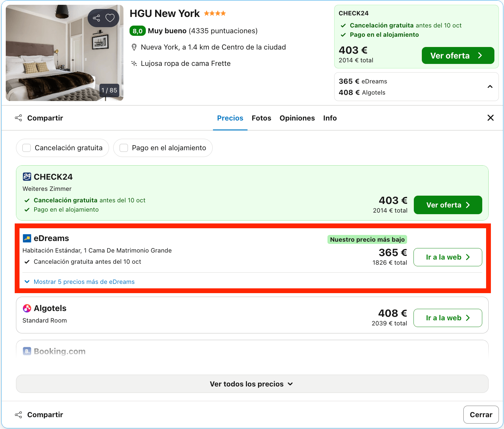Close the price panel with X icon
This screenshot has height=429, width=504.
click(491, 118)
